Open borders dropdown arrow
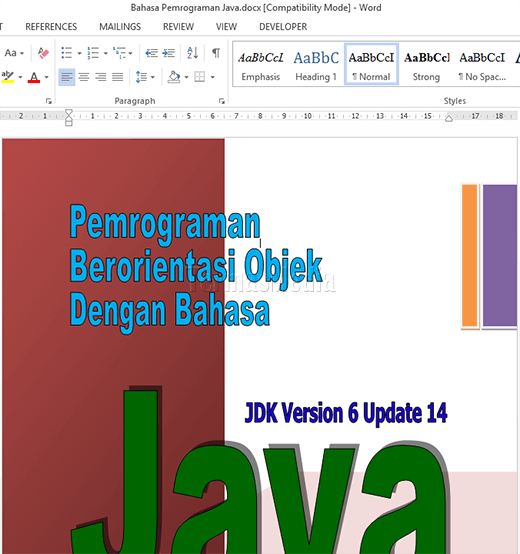Screen dimensions: 520x554 tap(213, 77)
